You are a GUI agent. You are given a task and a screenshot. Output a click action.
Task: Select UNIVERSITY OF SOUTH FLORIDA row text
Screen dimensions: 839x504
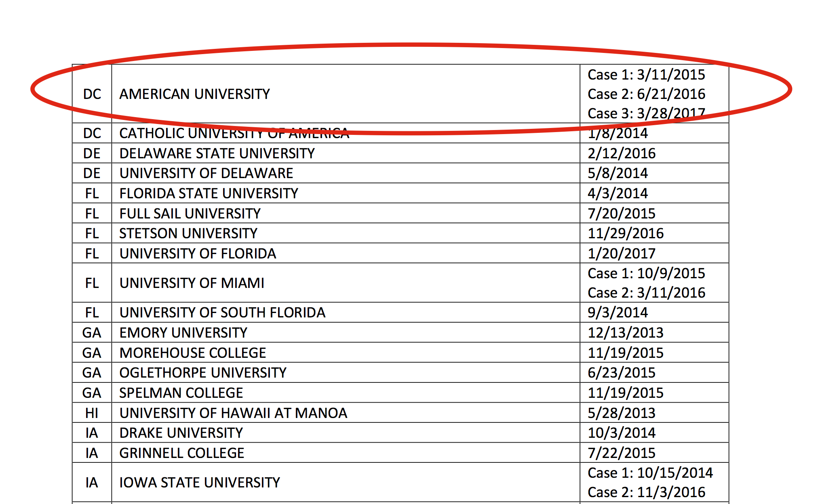222,313
